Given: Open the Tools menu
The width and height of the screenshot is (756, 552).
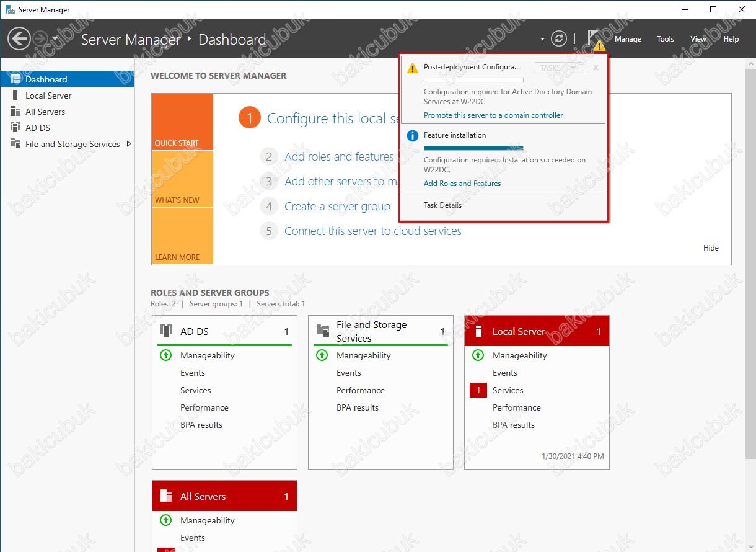Looking at the screenshot, I should coord(666,39).
